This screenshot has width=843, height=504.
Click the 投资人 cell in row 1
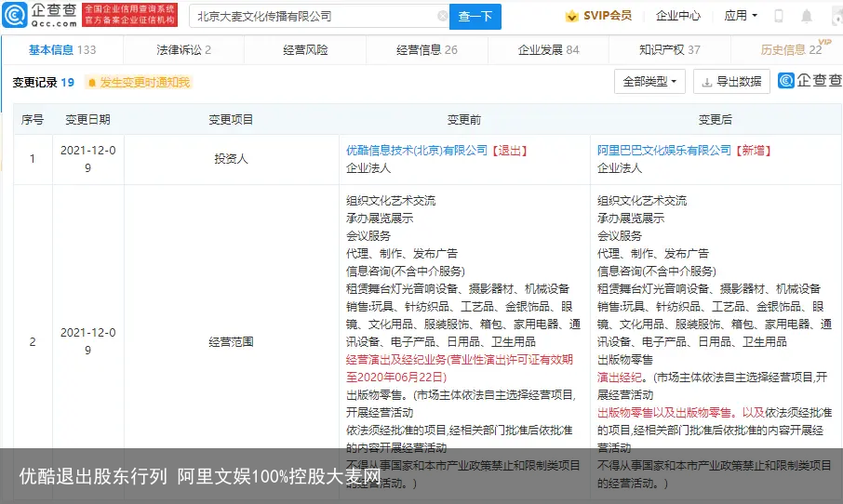[231, 159]
